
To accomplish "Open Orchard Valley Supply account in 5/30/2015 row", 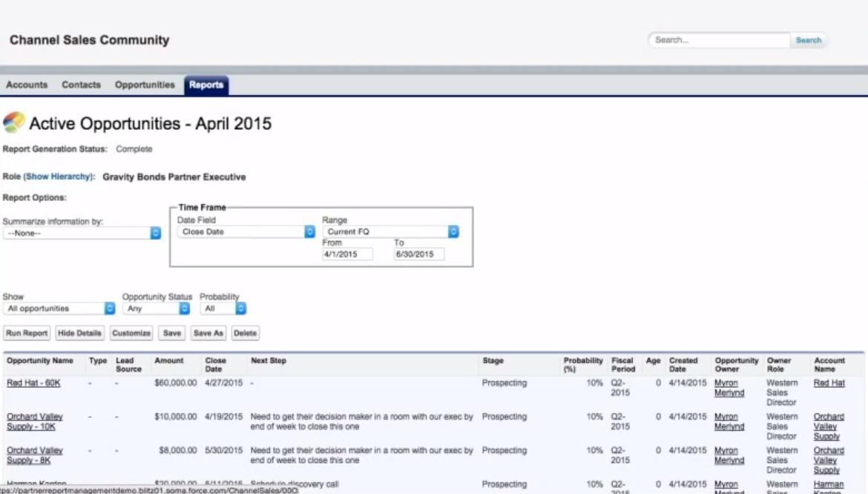I will tap(829, 461).
